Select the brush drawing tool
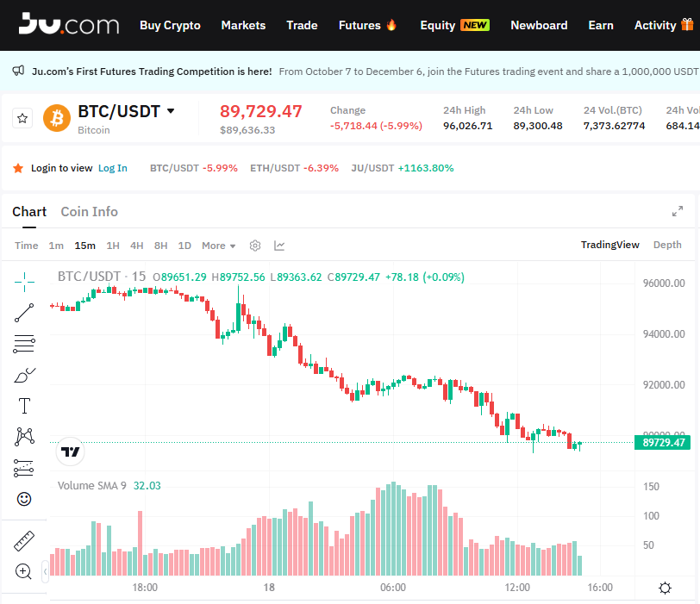 click(24, 375)
